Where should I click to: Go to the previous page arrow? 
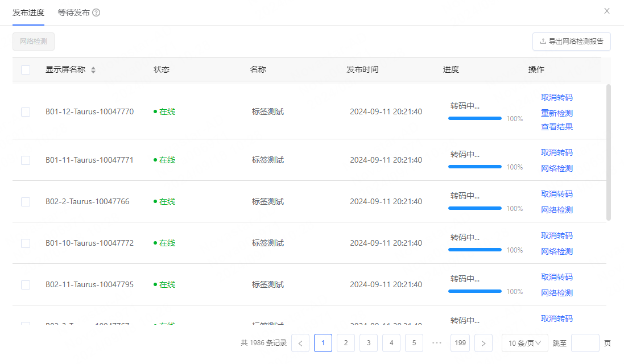(x=300, y=343)
